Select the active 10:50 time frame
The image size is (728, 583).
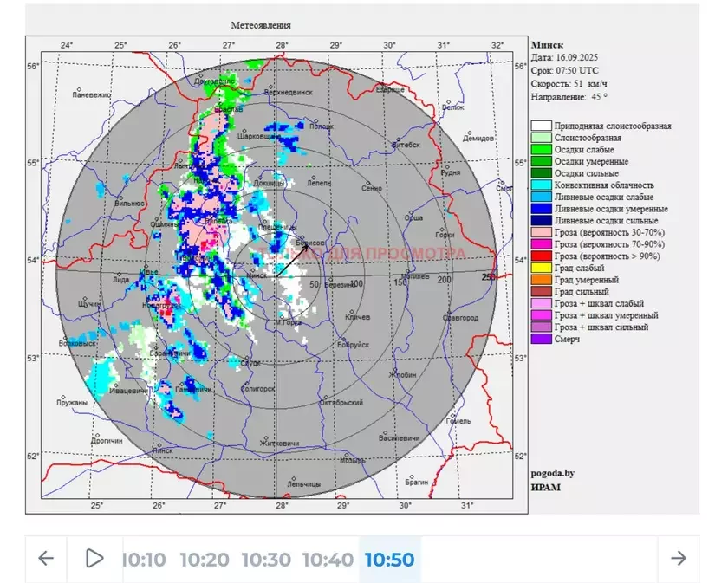point(390,560)
